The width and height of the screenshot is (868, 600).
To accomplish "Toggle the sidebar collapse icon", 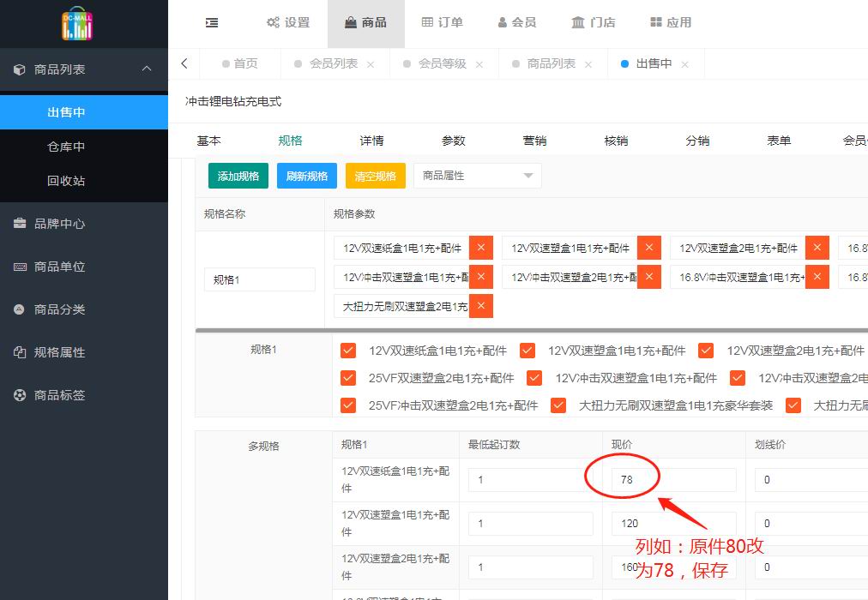I will pos(212,22).
